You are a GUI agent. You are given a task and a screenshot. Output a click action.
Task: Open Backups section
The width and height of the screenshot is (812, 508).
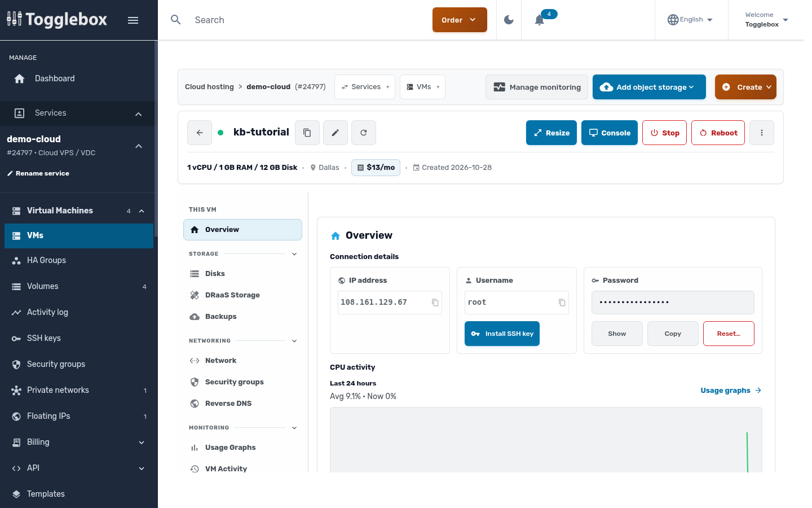click(242, 317)
